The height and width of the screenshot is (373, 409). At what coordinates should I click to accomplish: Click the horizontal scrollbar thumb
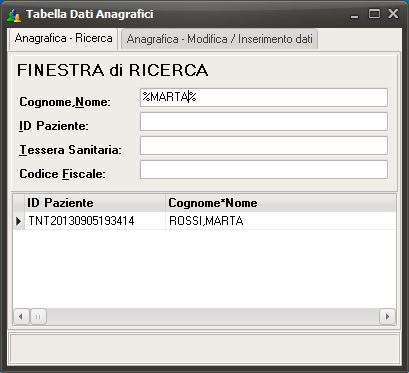tap(38, 316)
